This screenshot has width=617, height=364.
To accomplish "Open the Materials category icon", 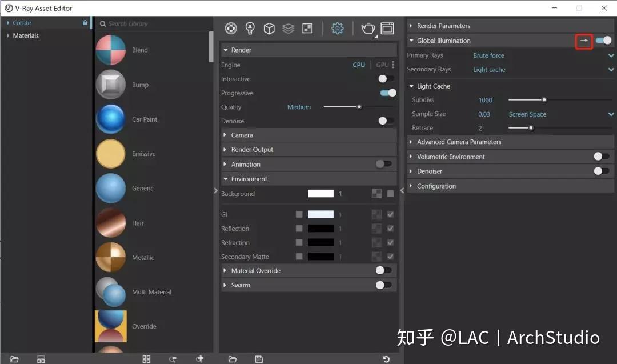I will click(231, 29).
